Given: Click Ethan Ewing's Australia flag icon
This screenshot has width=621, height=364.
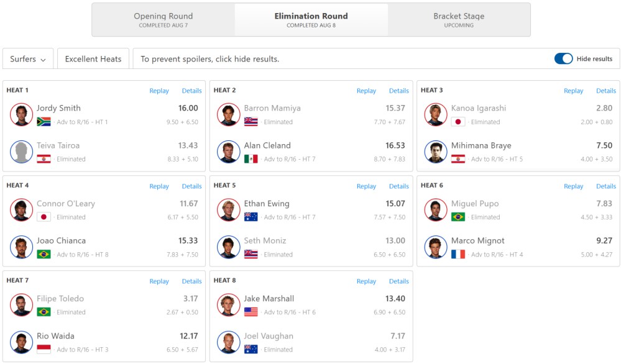Looking at the screenshot, I should [x=251, y=217].
